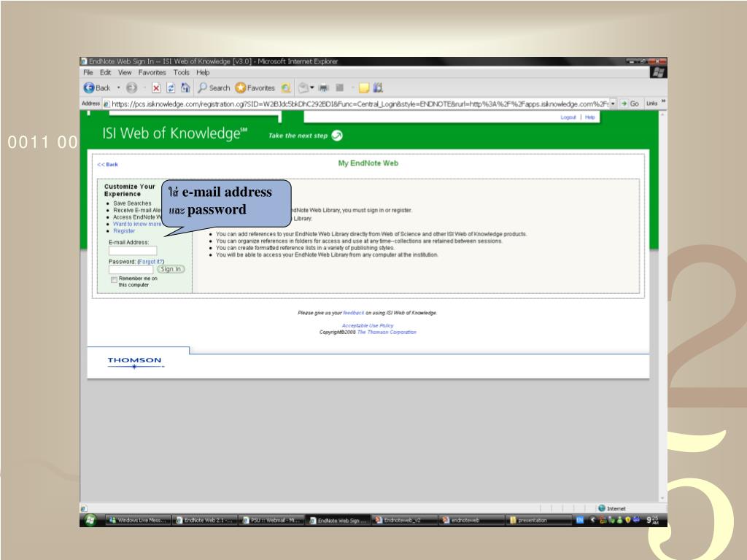Screen dimensions: 747x560
Task: Open The Thomson Corporation link
Action: coord(387,332)
